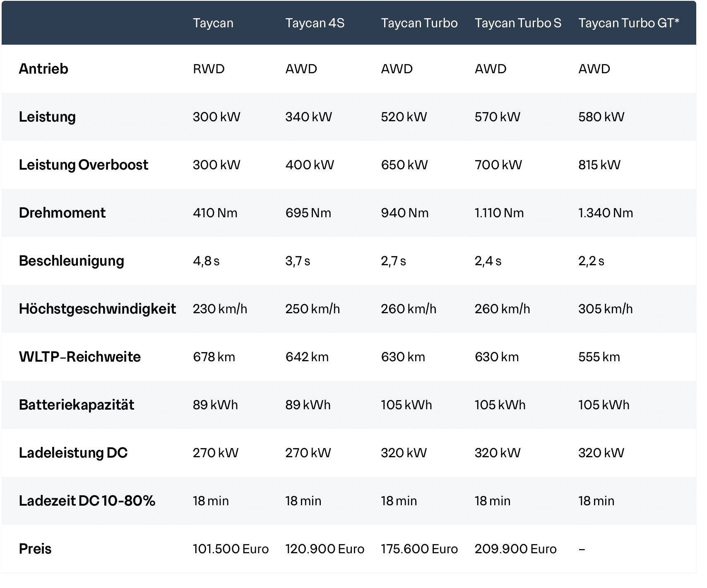Image resolution: width=707 pixels, height=588 pixels.
Task: Click the 570 kW power value
Action: click(x=497, y=117)
